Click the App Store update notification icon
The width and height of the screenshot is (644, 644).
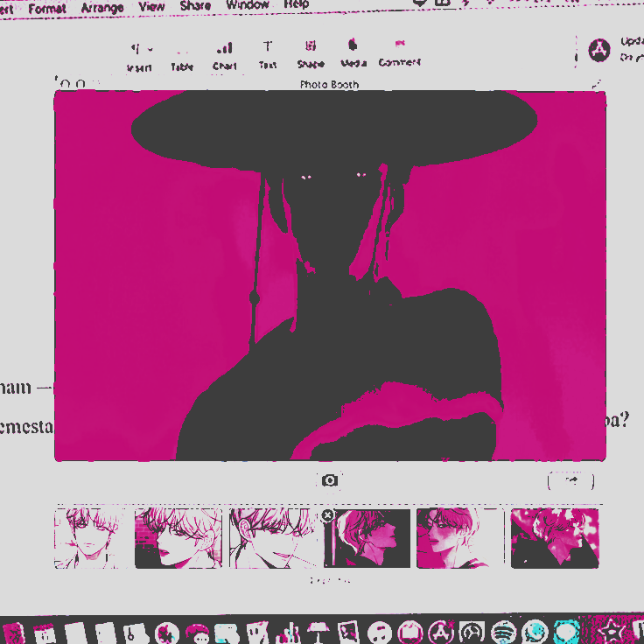(x=599, y=50)
